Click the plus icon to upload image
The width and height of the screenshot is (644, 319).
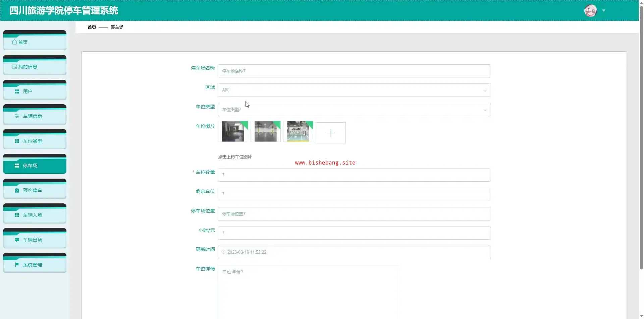pos(331,133)
